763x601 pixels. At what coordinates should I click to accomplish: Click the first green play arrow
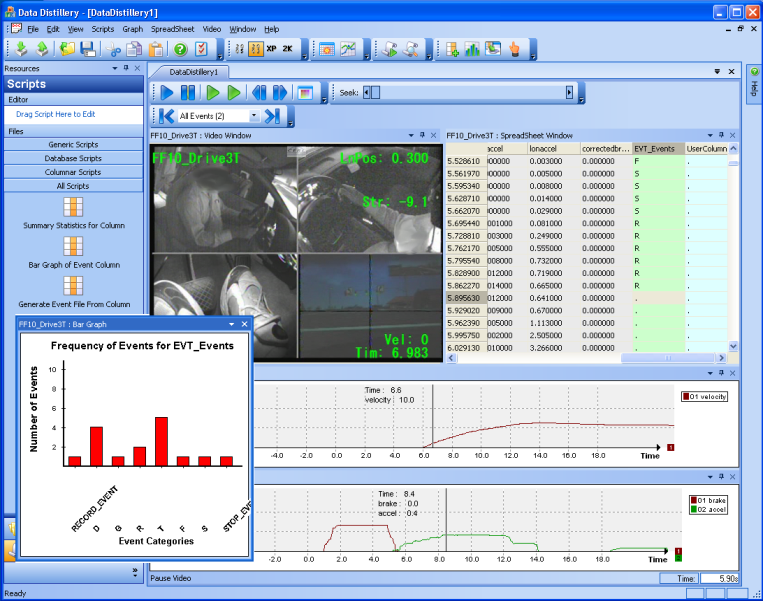coord(213,92)
